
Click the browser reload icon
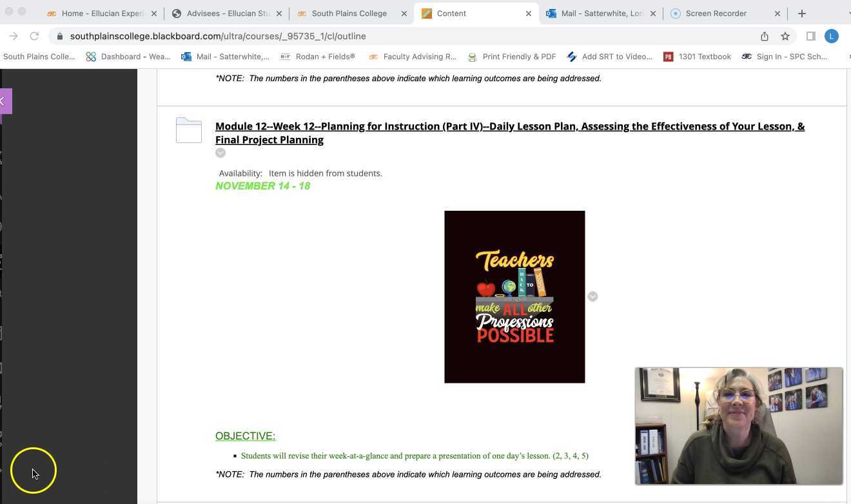click(x=34, y=36)
